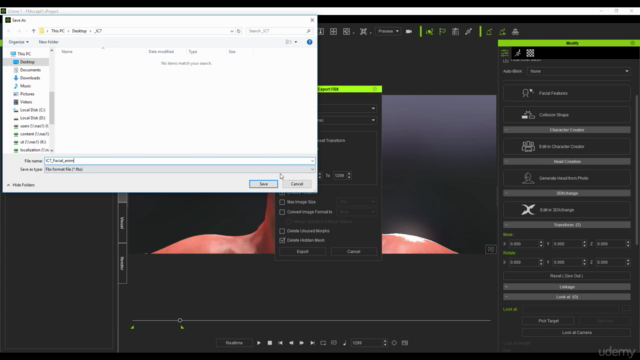The height and width of the screenshot is (360, 640).
Task: Refresh the folder address bar
Action: pos(239,31)
